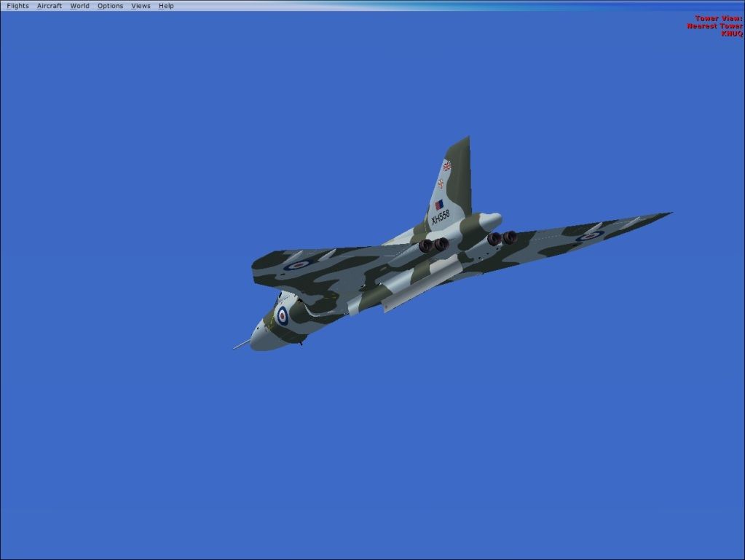Screen dimensions: 745x560
Task: Open the Flights menu
Action: (17, 6)
